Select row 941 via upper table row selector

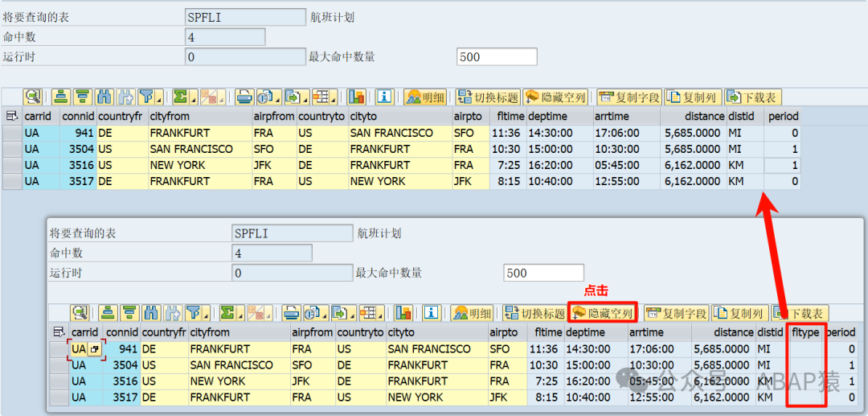pyautogui.click(x=12, y=134)
